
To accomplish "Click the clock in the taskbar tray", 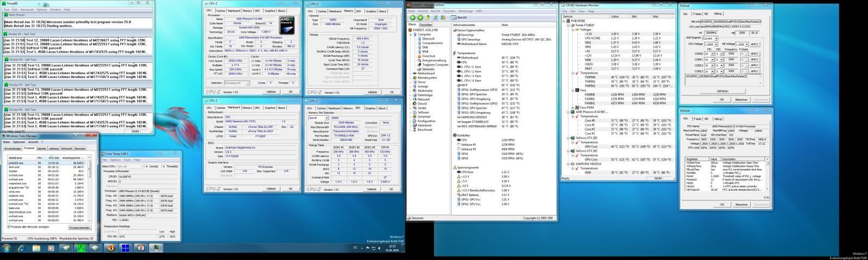I will pos(393,248).
